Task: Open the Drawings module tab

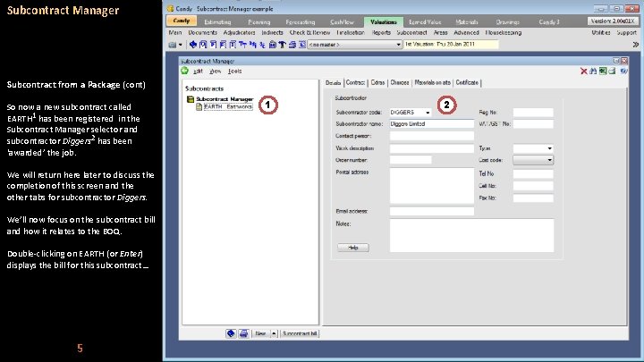Action: pyautogui.click(x=508, y=21)
